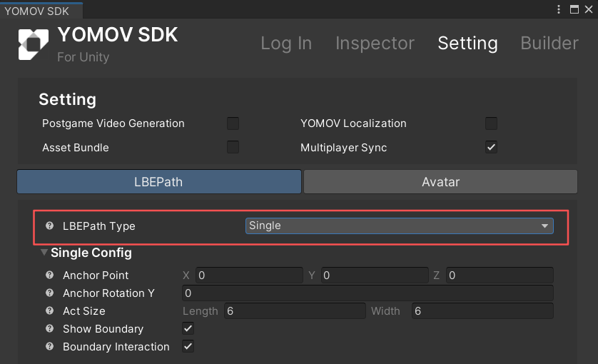Maximize the YOMOV SDK window

pos(574,9)
